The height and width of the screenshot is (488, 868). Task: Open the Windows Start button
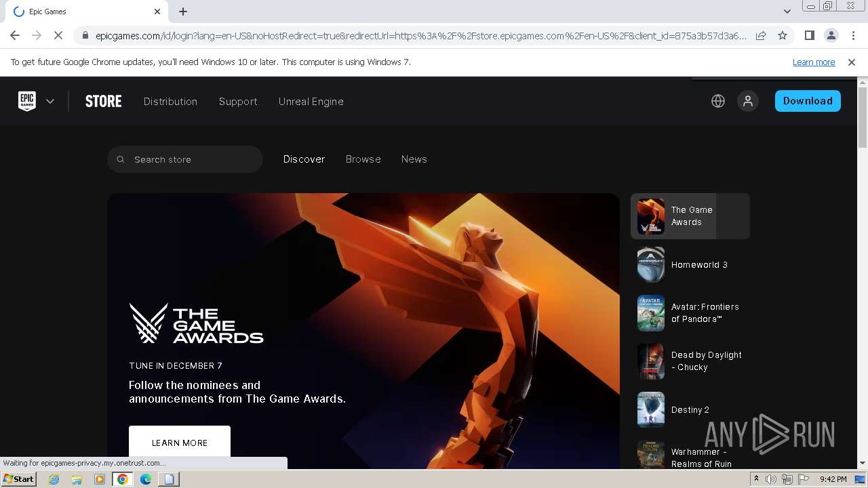click(18, 479)
